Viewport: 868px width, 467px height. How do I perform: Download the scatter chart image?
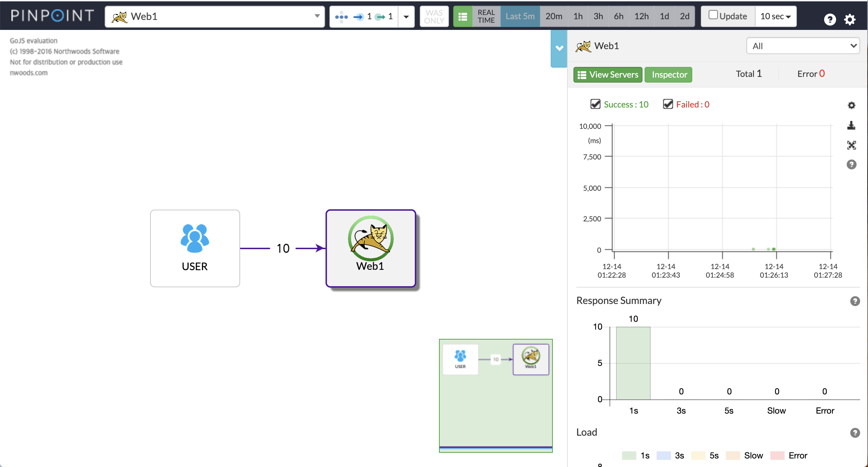pyautogui.click(x=851, y=125)
